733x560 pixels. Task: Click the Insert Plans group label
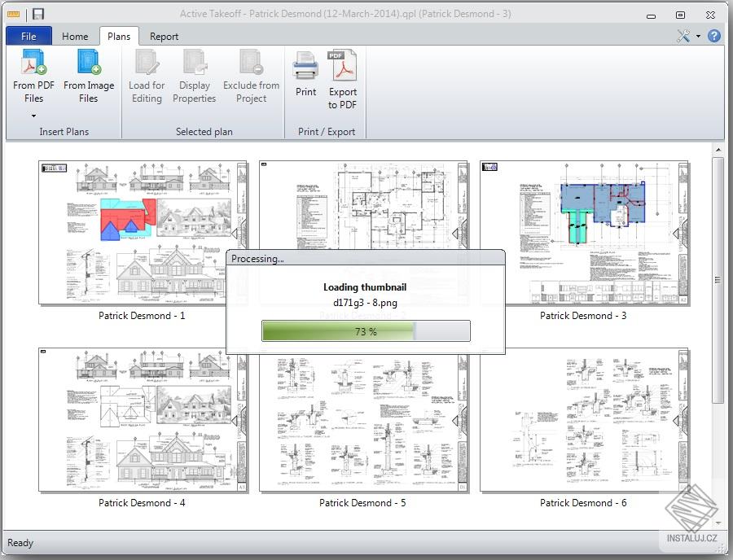tap(64, 132)
